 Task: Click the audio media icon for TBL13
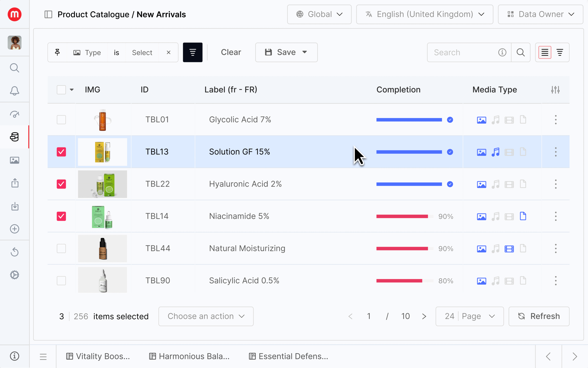click(495, 152)
